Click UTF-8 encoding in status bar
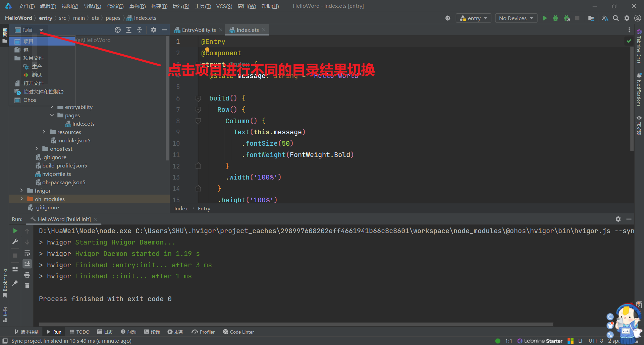The height and width of the screenshot is (345, 644). coord(596,341)
